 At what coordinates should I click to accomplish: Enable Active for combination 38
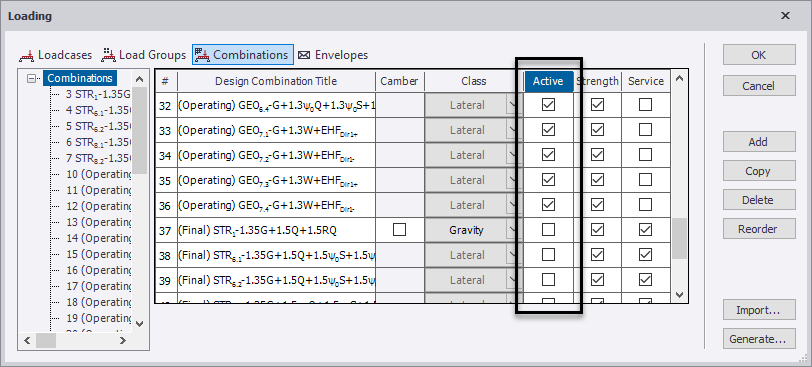coord(548,255)
